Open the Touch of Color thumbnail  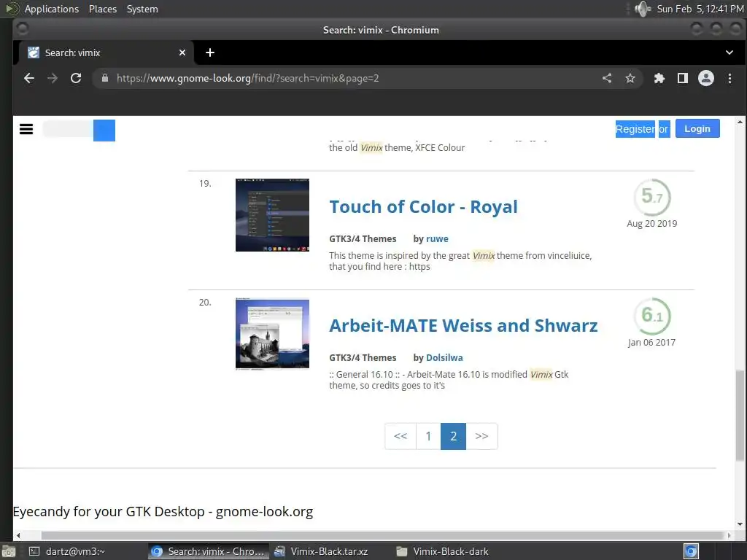(x=273, y=215)
